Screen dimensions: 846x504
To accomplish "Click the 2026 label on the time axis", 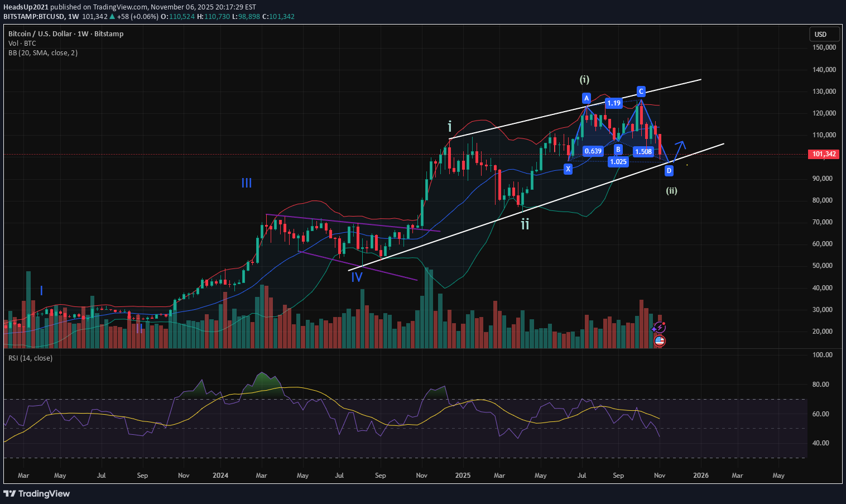I will (x=700, y=476).
